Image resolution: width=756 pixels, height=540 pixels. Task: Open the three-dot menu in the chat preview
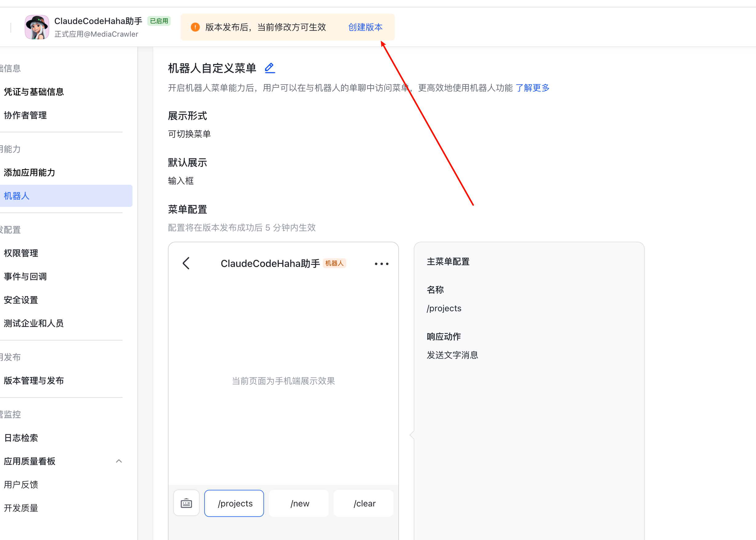point(381,264)
